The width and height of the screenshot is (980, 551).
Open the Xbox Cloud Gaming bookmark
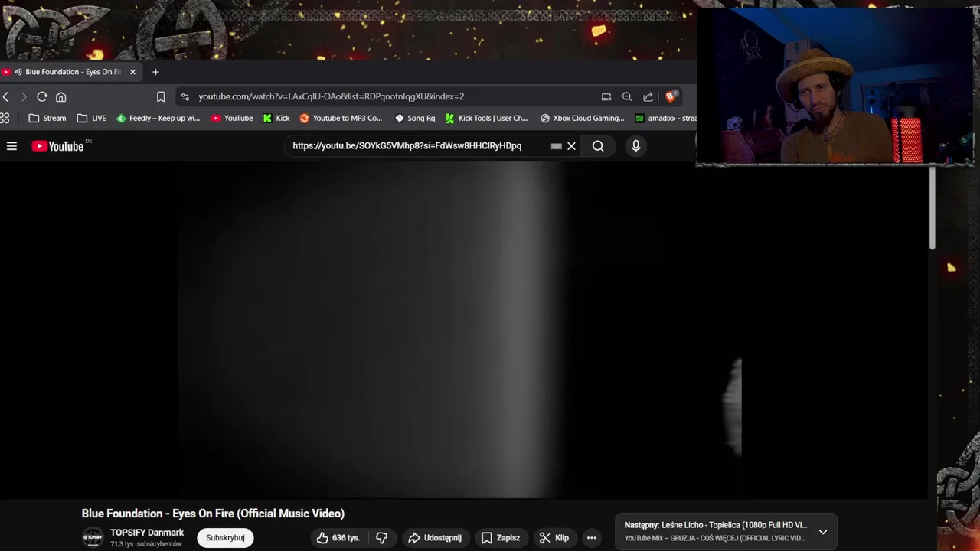[583, 118]
